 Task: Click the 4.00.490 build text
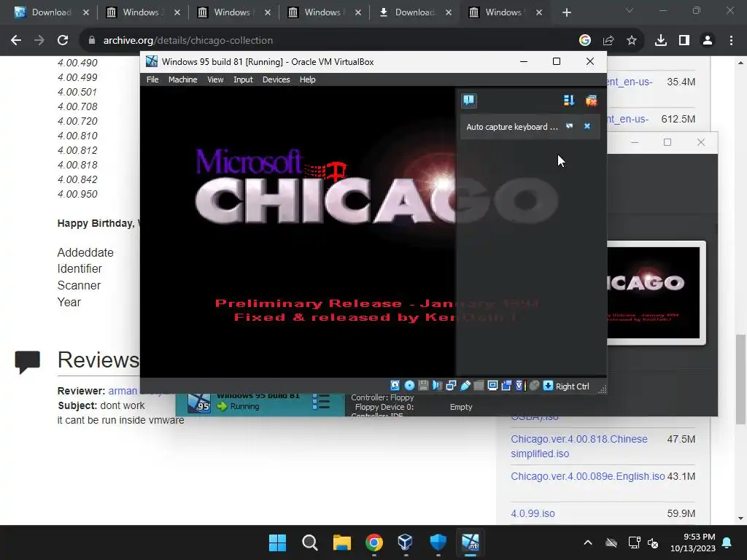point(77,63)
